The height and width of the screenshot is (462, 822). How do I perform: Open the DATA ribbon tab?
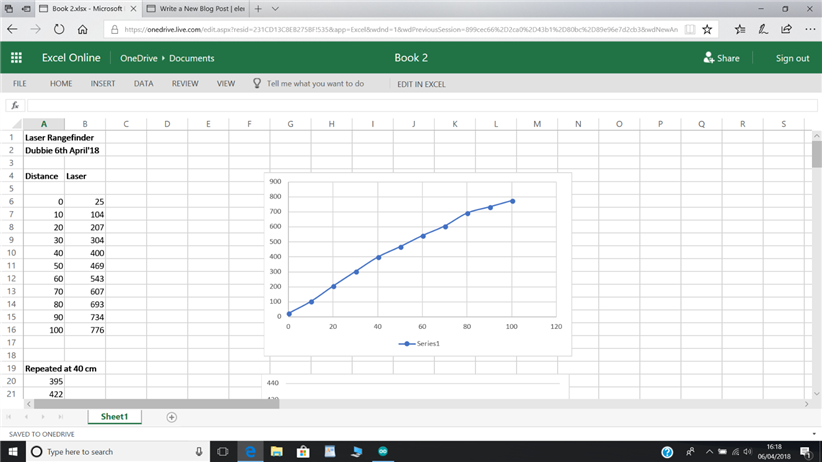click(143, 83)
